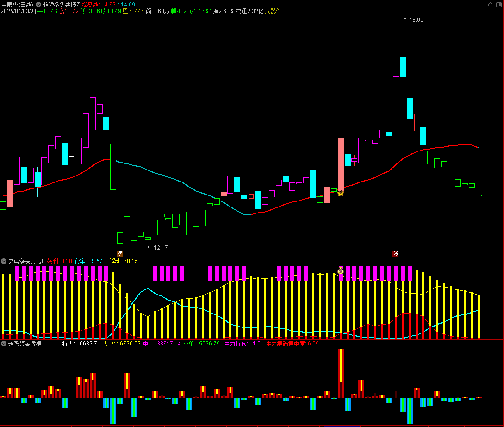
Task: Click the 12.17 low price label
Action: pos(161,248)
